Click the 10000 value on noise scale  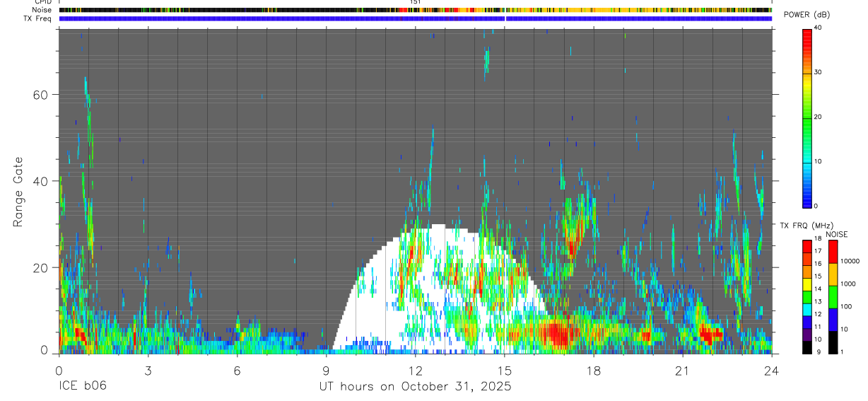[x=850, y=261]
